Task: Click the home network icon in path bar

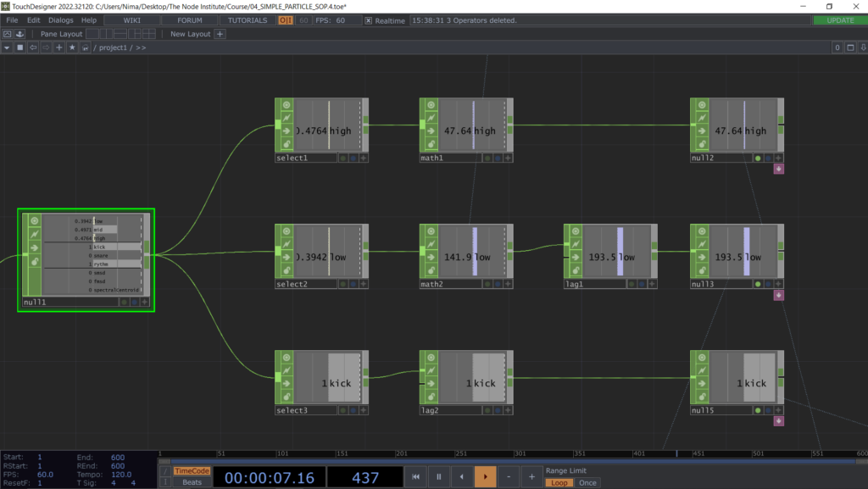Action: click(85, 47)
